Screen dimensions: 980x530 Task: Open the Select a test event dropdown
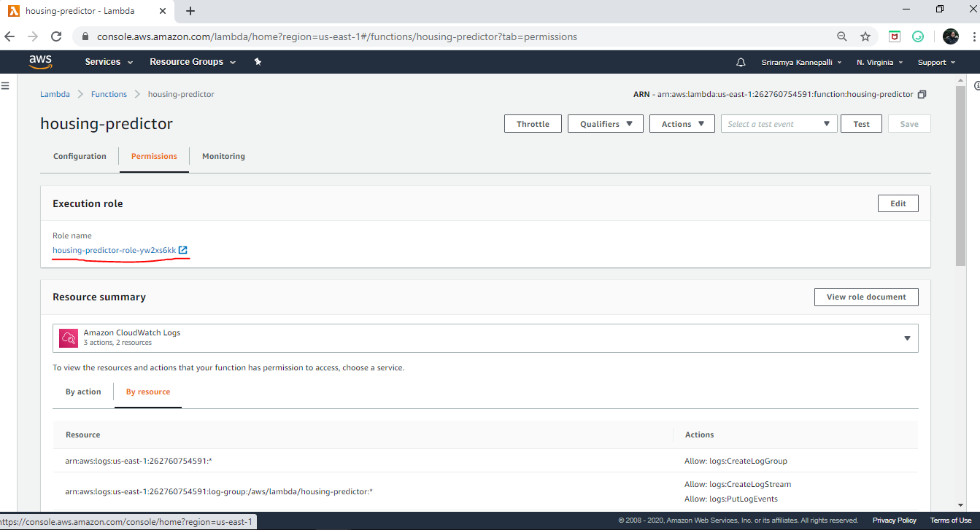(778, 123)
